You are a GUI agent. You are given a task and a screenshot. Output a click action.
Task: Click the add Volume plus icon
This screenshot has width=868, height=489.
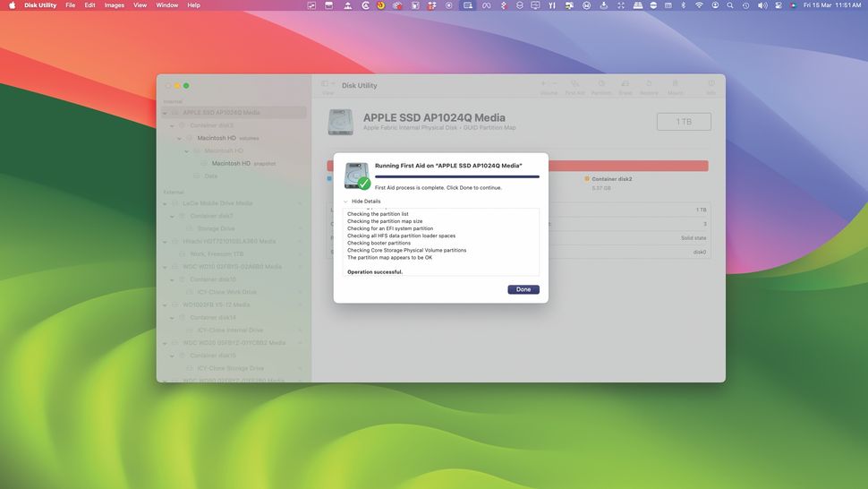[x=543, y=83]
